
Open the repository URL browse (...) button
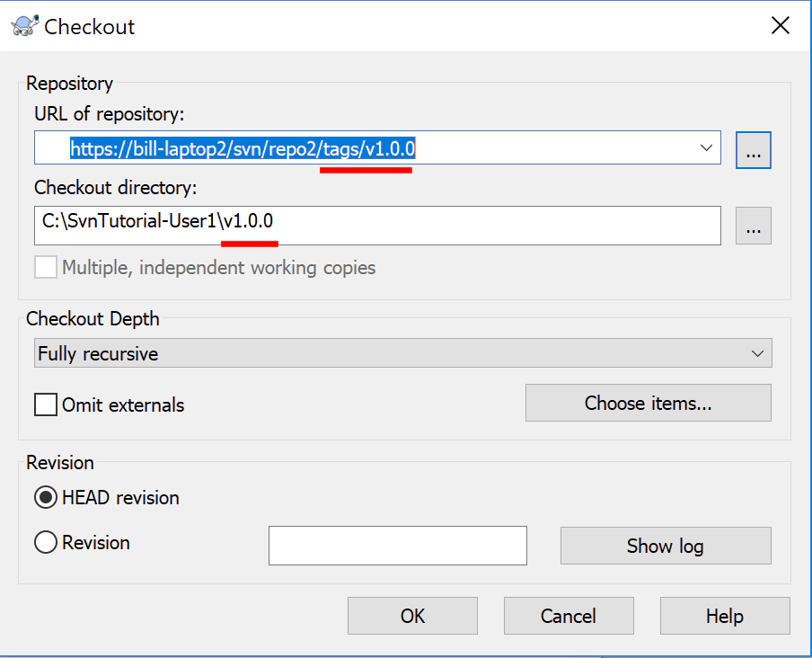753,149
